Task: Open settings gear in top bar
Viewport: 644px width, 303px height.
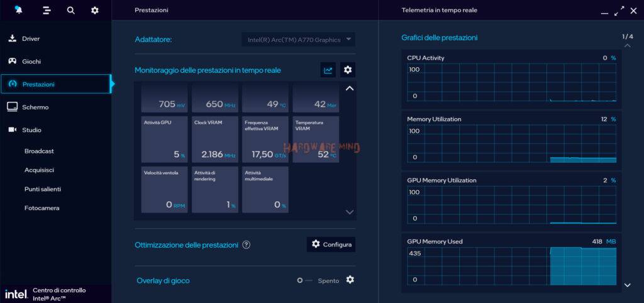Action: pyautogui.click(x=94, y=10)
